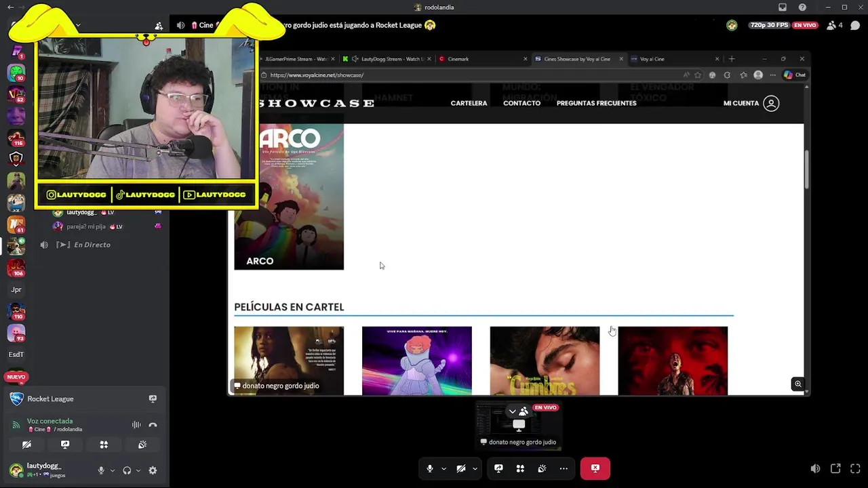The width and height of the screenshot is (868, 488).
Task: Open a new browser tab
Action: pyautogui.click(x=732, y=59)
